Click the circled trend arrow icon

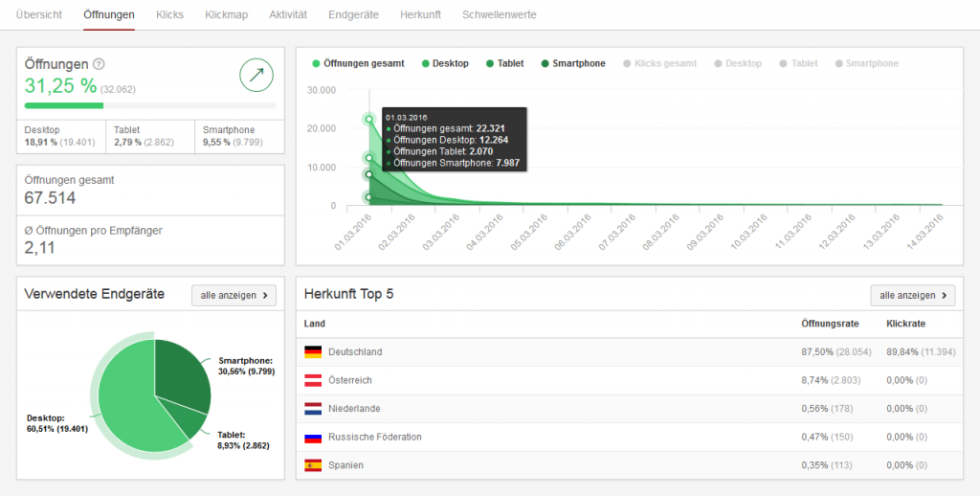coord(256,76)
